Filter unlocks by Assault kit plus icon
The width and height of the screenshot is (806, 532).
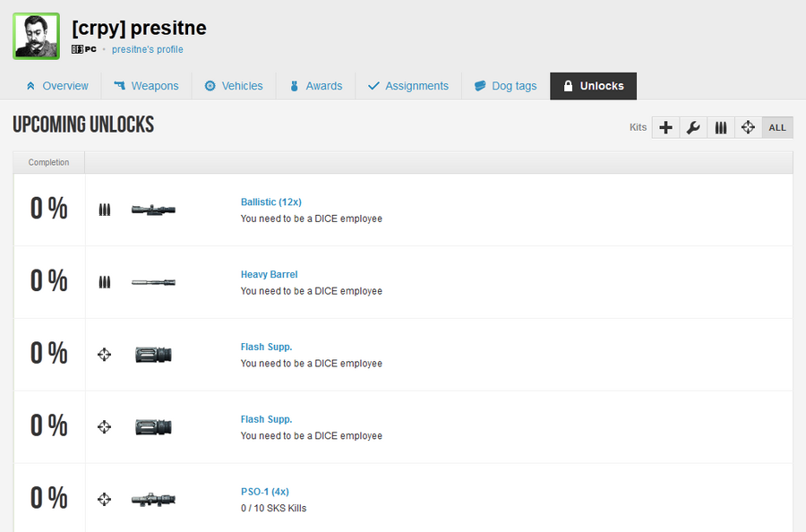[x=665, y=127]
